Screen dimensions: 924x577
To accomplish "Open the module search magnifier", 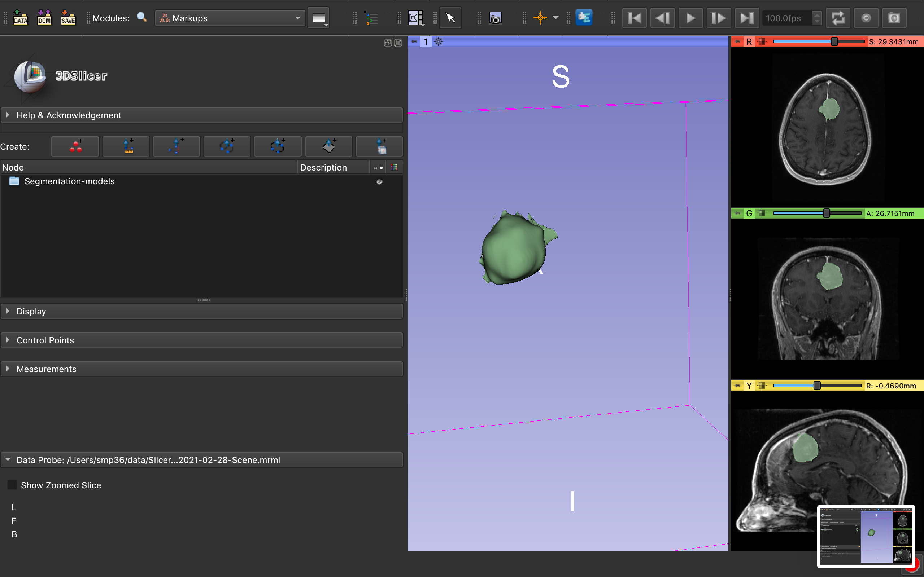I will point(141,18).
